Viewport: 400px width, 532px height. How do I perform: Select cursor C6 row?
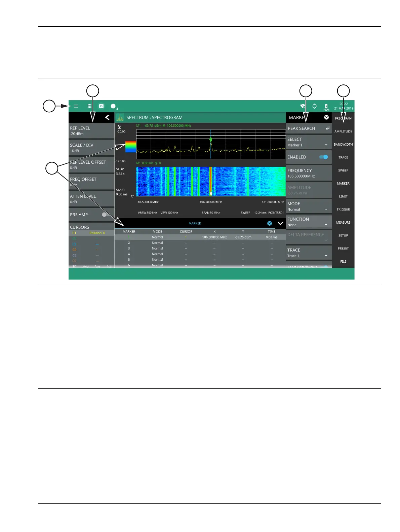[x=91, y=261]
